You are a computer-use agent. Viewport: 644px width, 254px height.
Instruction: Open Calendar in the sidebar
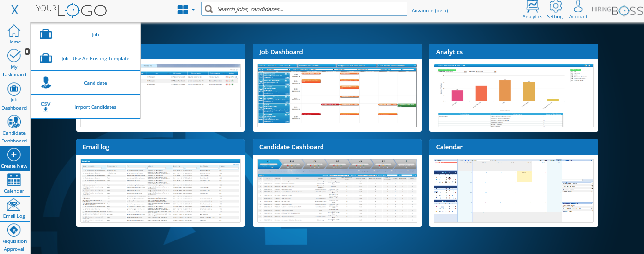click(14, 183)
